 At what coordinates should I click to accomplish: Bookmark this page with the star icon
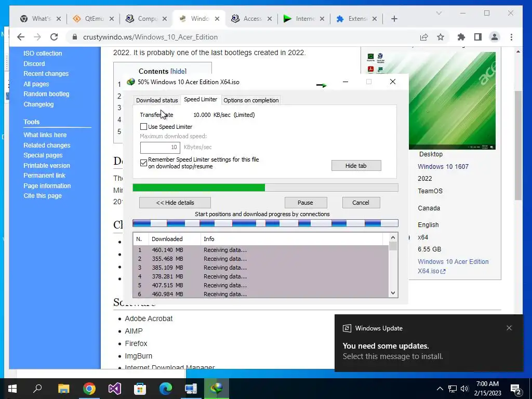pos(441,37)
